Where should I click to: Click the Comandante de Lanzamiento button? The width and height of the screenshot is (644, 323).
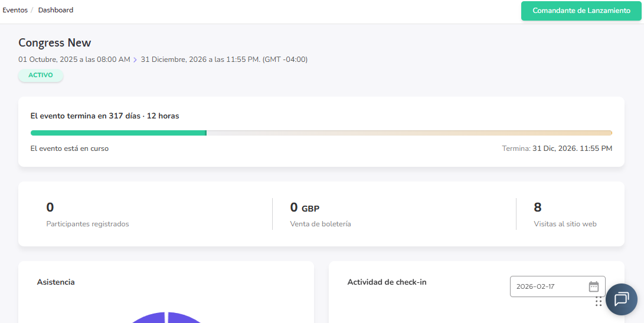[581, 11]
